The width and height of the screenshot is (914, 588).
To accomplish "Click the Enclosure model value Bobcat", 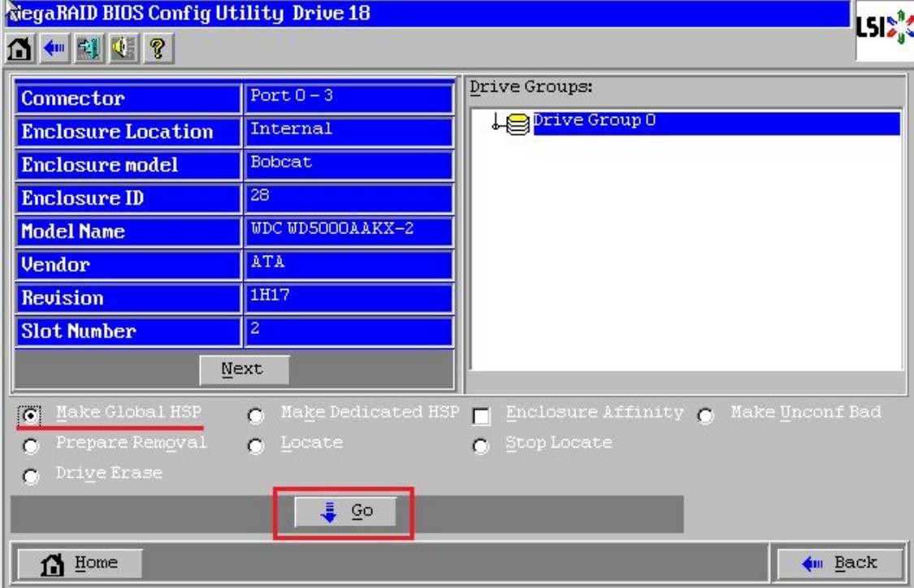I will (x=349, y=165).
